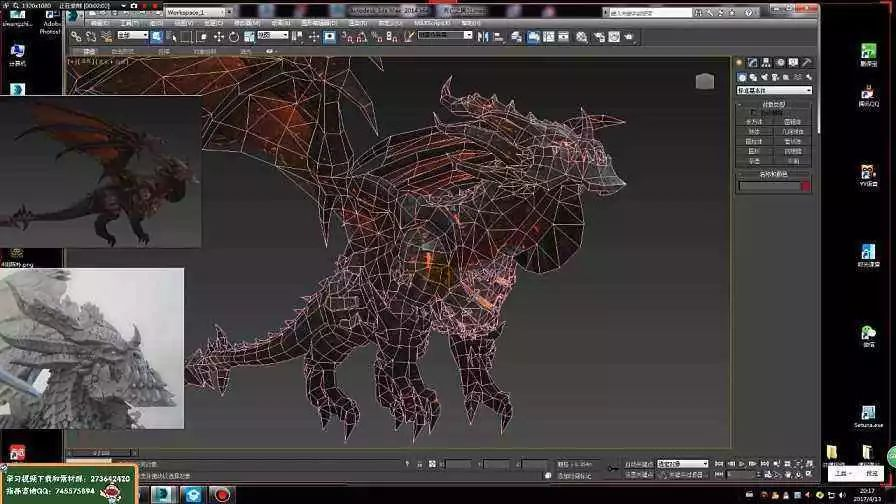
Task: Click the Key Filters button
Action: tap(683, 474)
